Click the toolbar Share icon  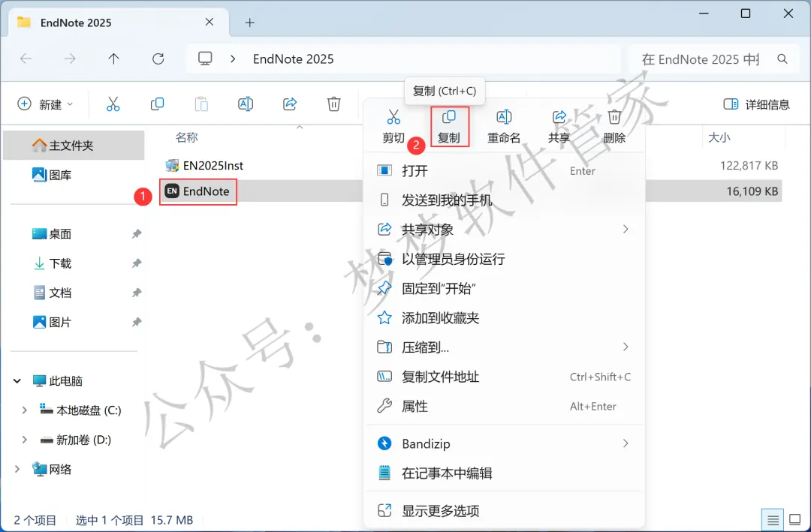(290, 104)
